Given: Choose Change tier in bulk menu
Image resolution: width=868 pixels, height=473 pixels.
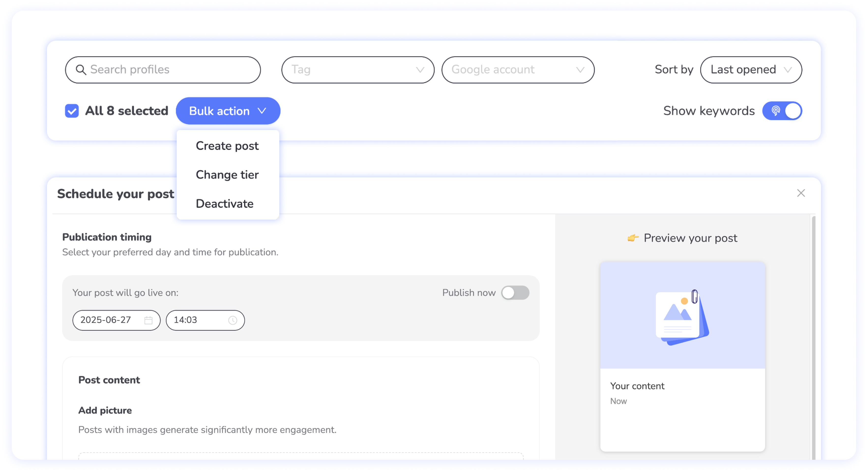Looking at the screenshot, I should [227, 175].
